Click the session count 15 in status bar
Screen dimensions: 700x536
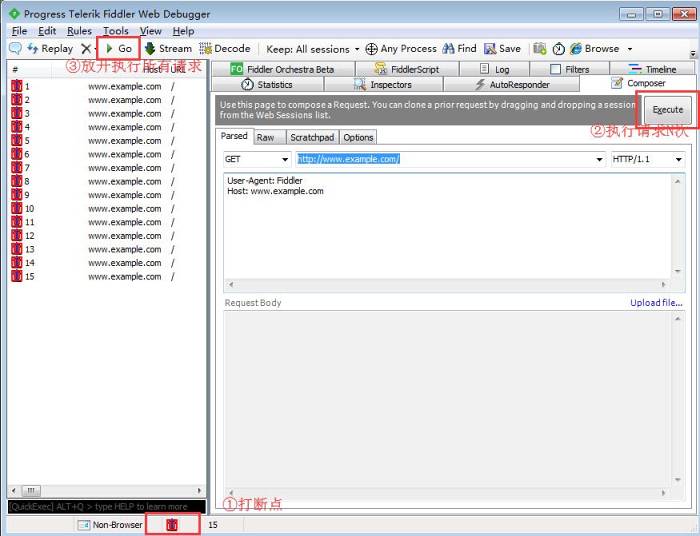[212, 525]
